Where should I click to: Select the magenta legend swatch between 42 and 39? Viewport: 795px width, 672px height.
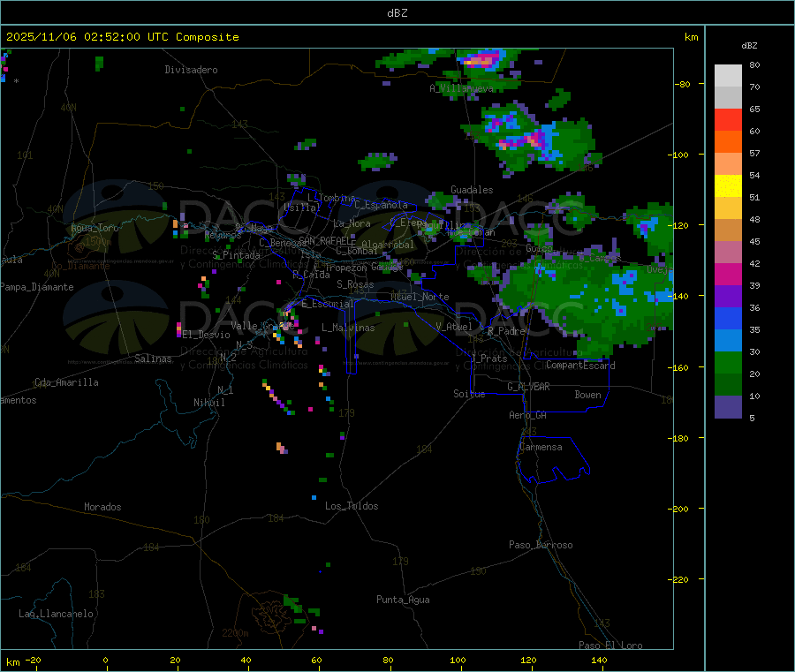tap(728, 274)
